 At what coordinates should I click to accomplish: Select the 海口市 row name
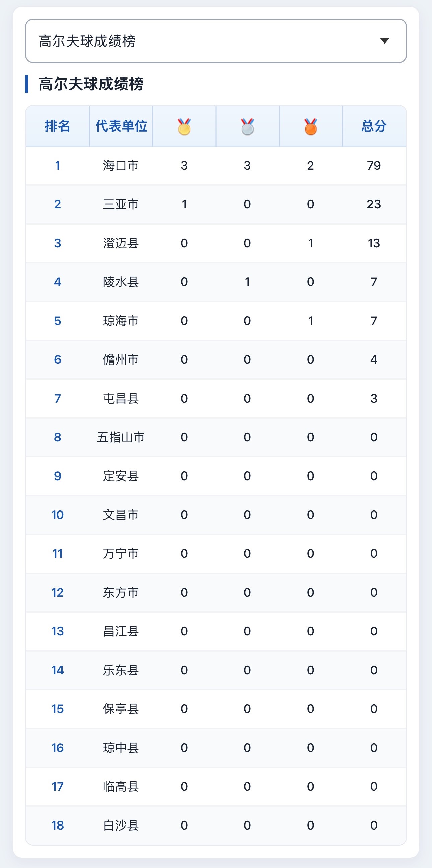click(x=121, y=165)
